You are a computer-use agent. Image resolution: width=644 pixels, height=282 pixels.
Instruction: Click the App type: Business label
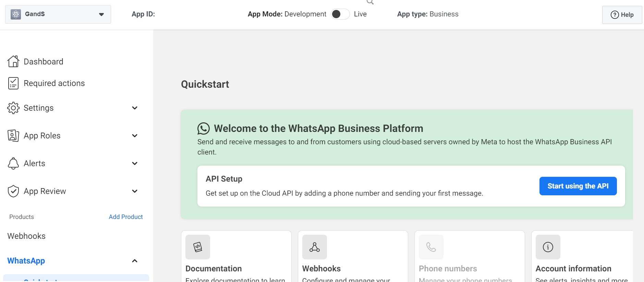428,14
